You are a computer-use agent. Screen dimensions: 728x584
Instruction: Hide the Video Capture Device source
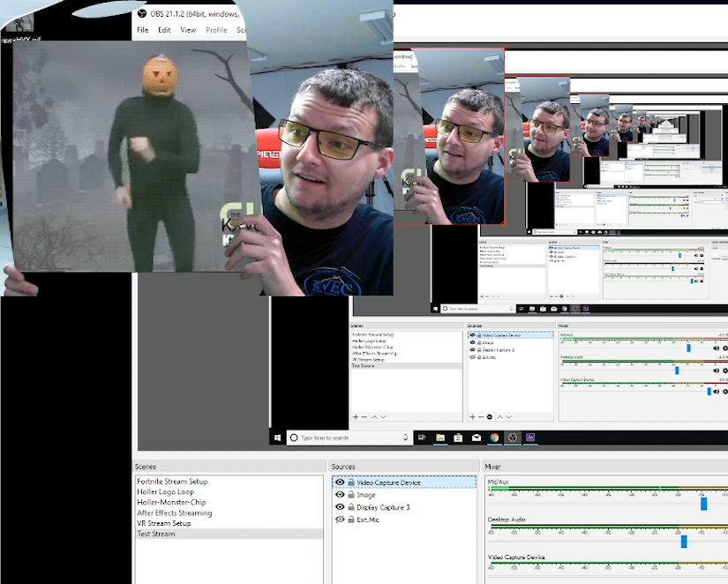[340, 483]
